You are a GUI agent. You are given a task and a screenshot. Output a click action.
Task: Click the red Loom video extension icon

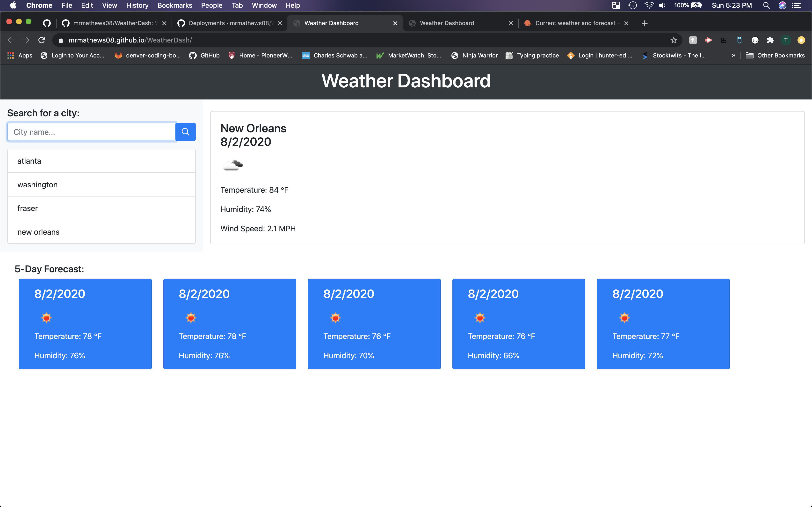coord(709,40)
